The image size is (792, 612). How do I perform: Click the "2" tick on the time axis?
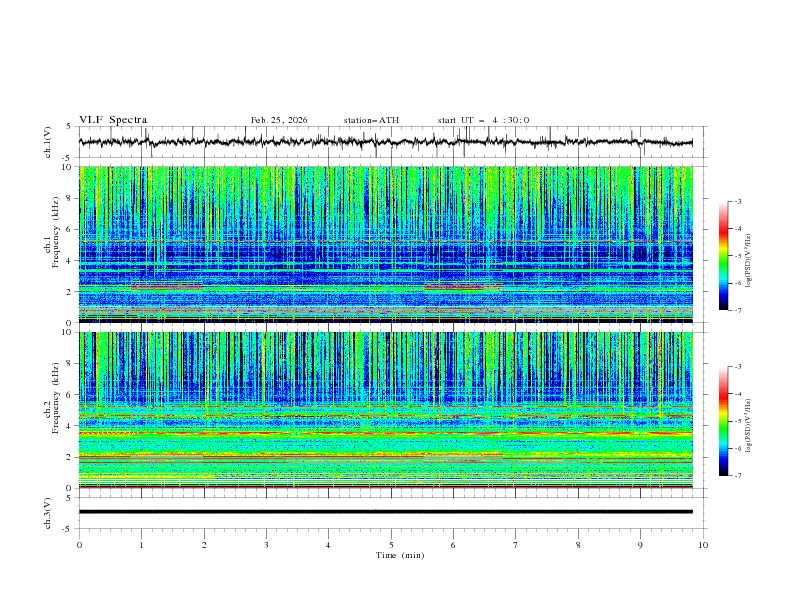(x=204, y=545)
